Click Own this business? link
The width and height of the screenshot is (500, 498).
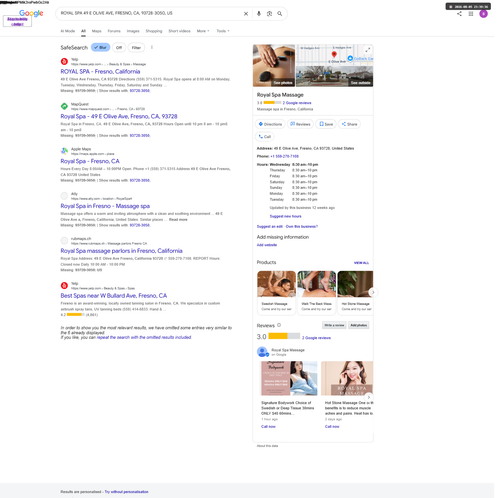click(302, 227)
